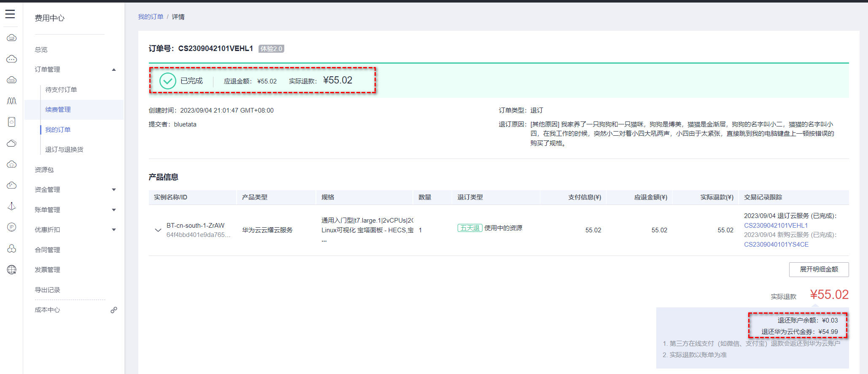Open 合同管理 in the sidebar
This screenshot has height=374, width=868.
coord(48,250)
